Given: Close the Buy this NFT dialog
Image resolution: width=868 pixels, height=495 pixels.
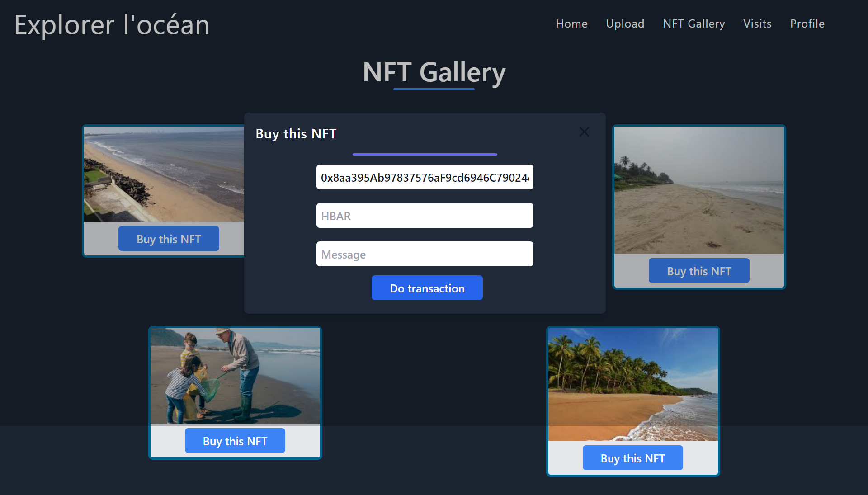Looking at the screenshot, I should point(584,132).
